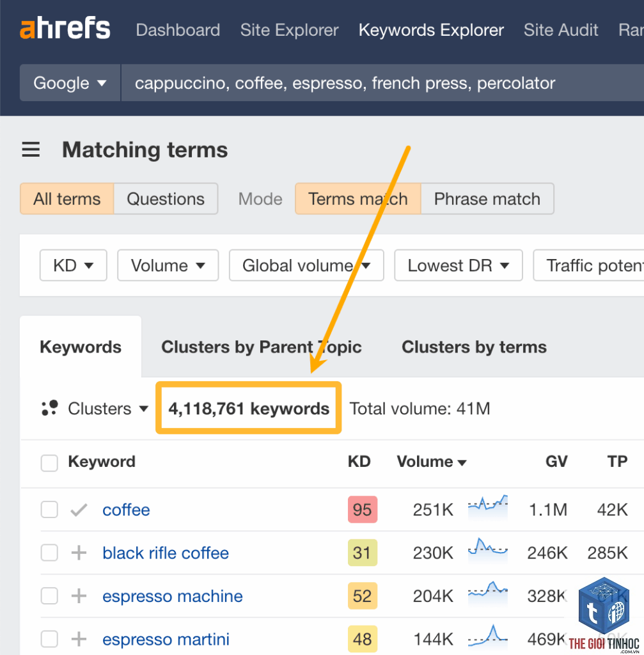The height and width of the screenshot is (655, 644).
Task: Switch to Questions filter
Action: click(166, 199)
